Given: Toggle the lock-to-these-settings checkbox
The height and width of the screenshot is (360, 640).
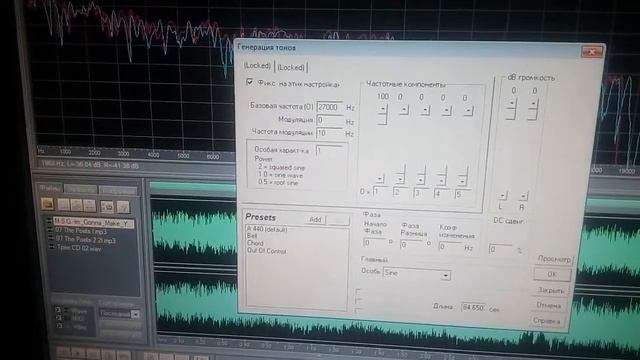Looking at the screenshot, I should [250, 82].
